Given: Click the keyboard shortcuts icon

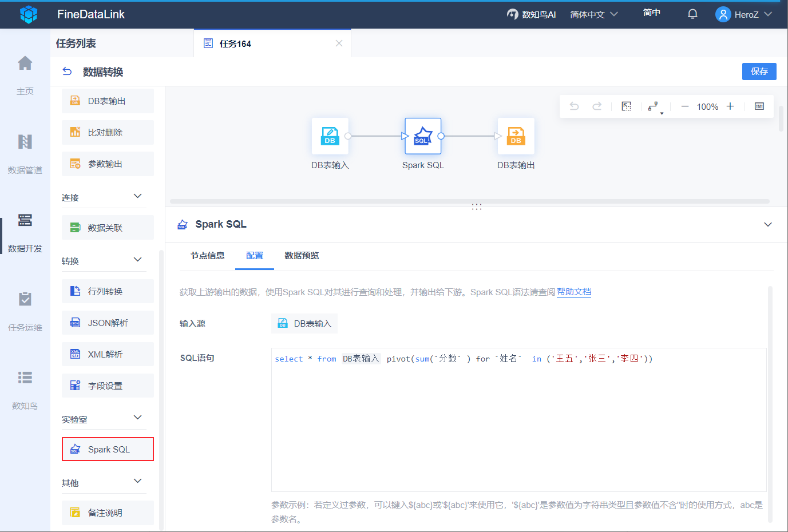Looking at the screenshot, I should (x=759, y=106).
